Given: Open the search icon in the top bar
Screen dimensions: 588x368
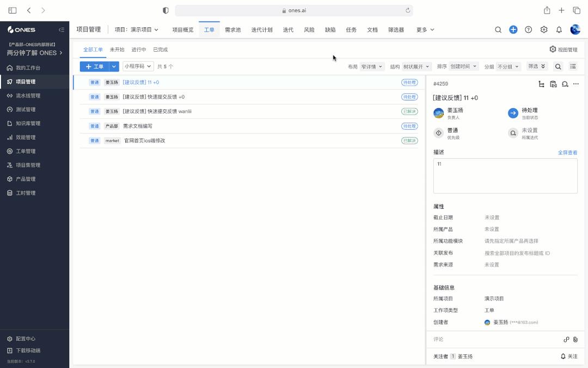Looking at the screenshot, I should (x=498, y=29).
